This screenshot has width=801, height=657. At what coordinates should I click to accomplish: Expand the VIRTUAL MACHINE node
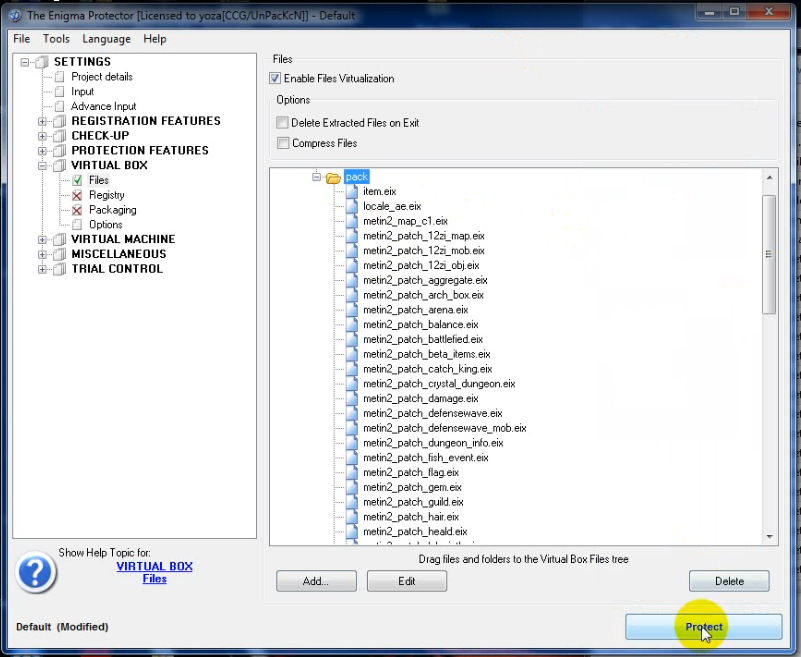(42, 240)
